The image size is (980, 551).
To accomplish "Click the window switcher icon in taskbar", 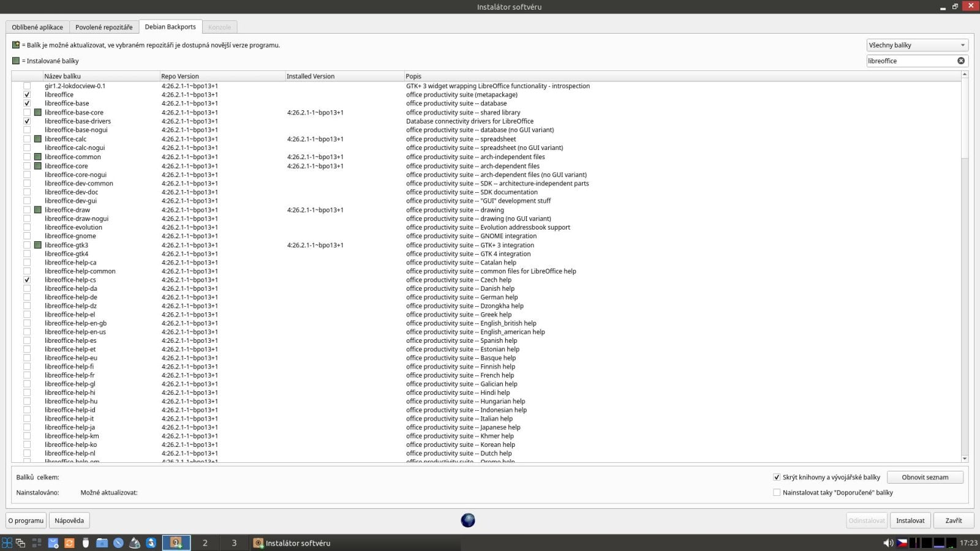I will click(21, 543).
